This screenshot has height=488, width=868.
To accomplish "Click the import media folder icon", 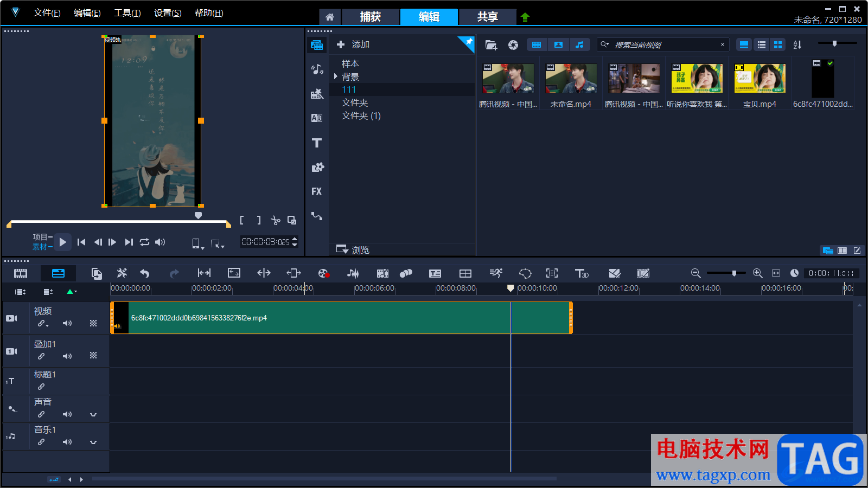I will click(491, 45).
